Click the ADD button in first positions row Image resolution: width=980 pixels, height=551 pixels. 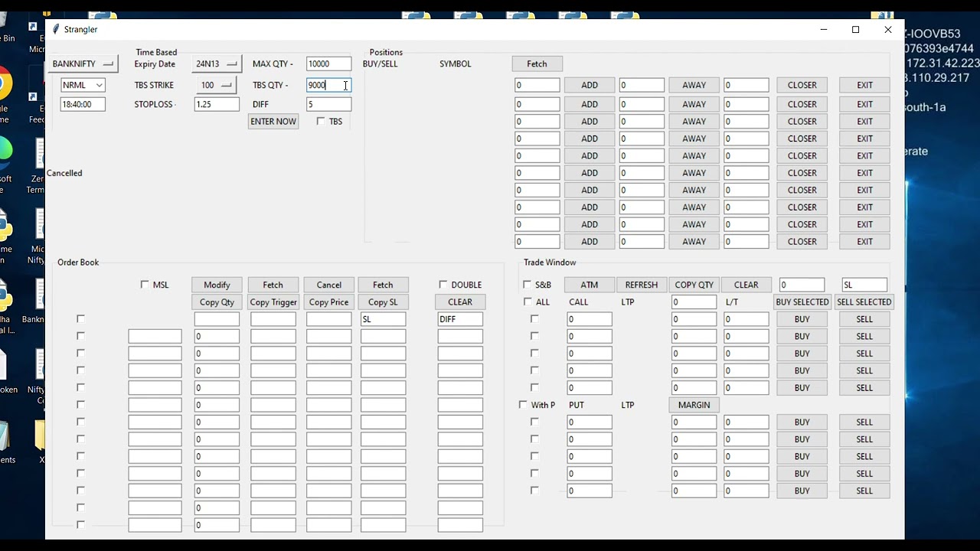tap(590, 85)
